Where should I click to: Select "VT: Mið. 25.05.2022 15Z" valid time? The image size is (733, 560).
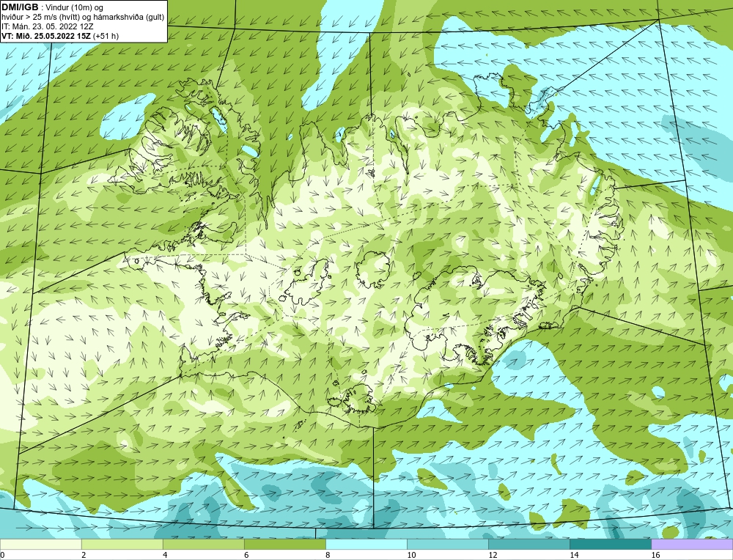click(x=46, y=36)
